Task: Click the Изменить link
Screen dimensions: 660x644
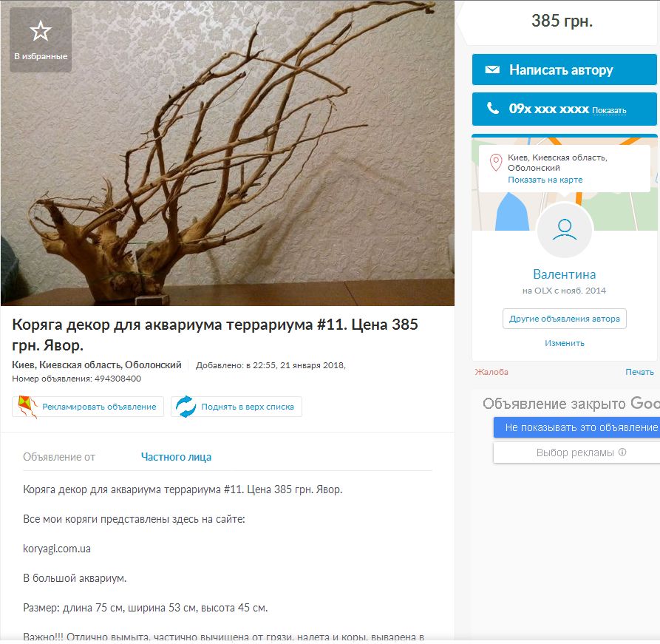Action: point(565,343)
